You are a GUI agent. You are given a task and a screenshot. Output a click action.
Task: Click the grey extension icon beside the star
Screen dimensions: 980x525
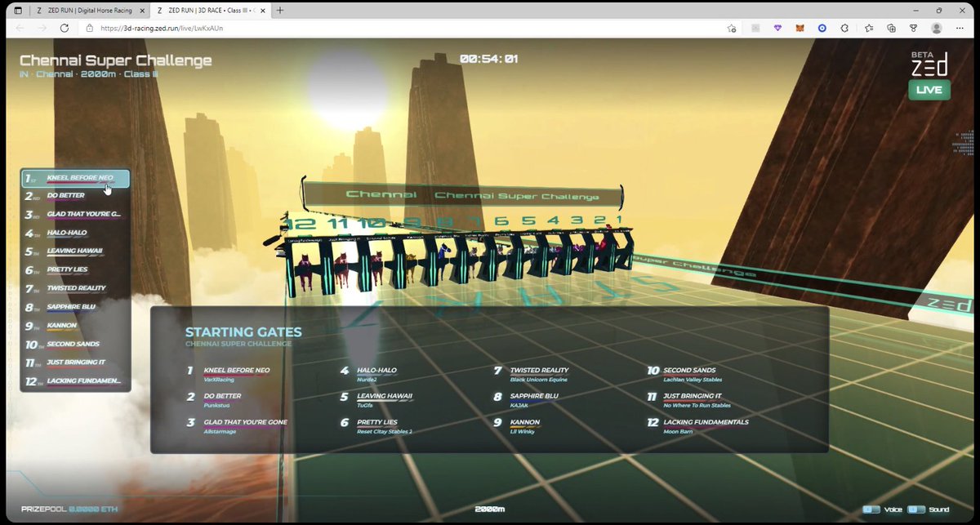point(755,28)
